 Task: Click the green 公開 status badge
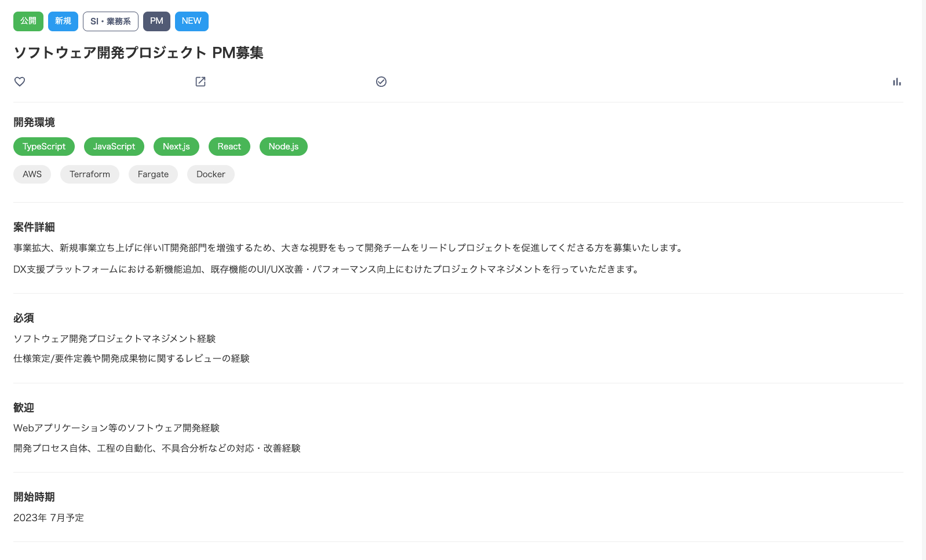coord(28,21)
